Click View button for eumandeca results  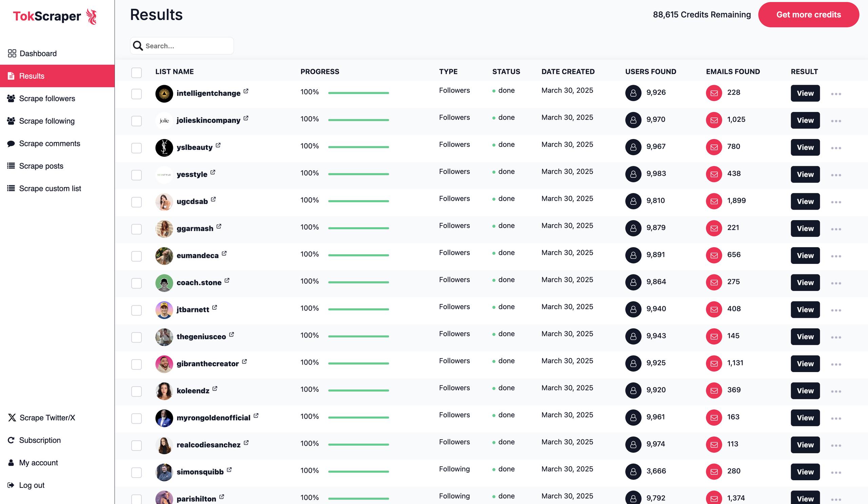pyautogui.click(x=805, y=256)
